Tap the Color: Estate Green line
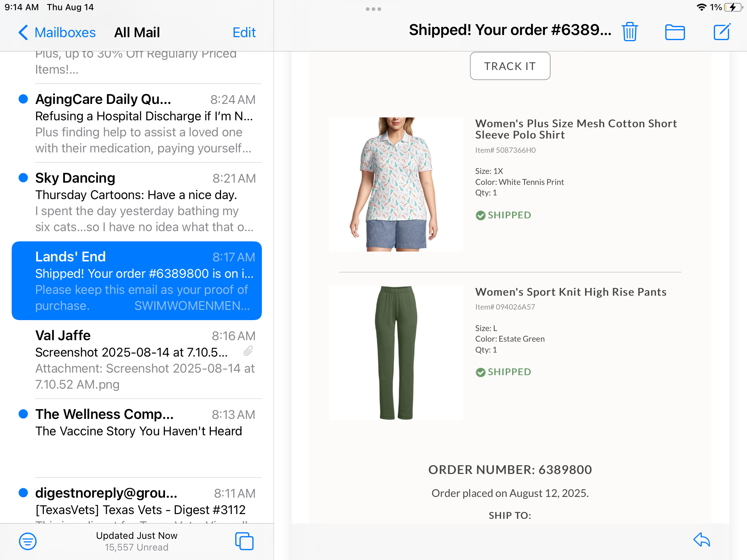The image size is (747, 560). pyautogui.click(x=510, y=339)
